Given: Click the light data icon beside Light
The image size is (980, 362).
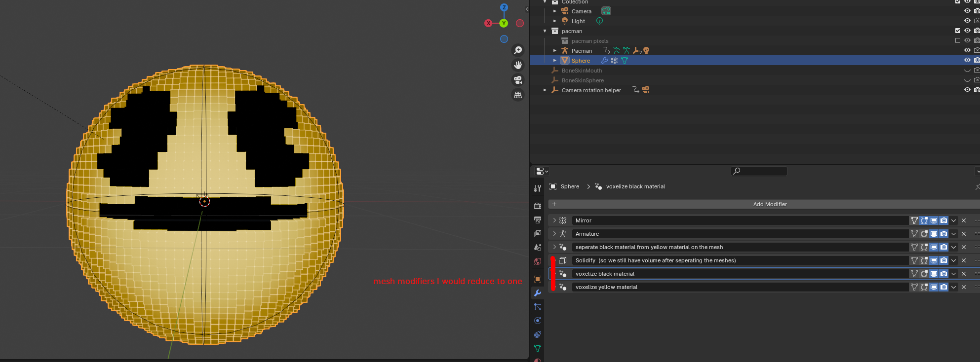Looking at the screenshot, I should pos(599,21).
